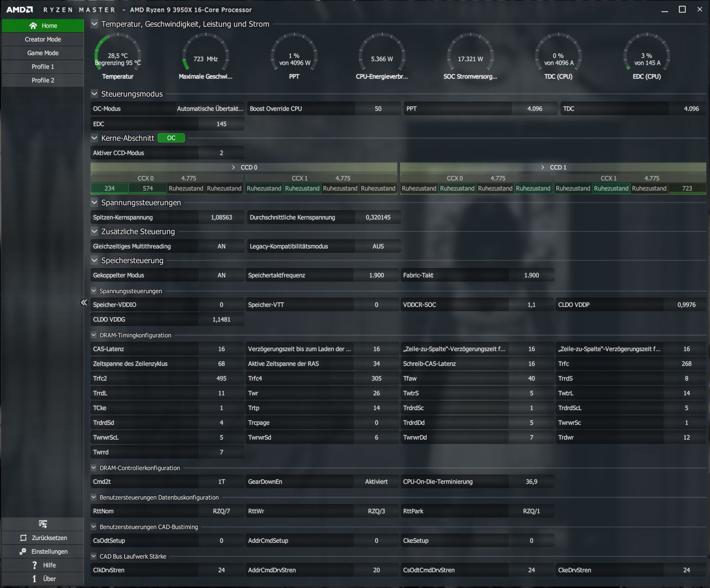Click AN value of Gleichzeitiges Multithreading
The height and width of the screenshot is (588, 710).
point(222,246)
